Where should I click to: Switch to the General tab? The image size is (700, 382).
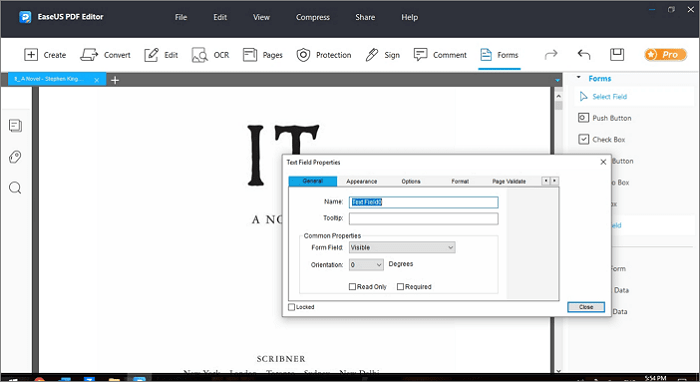pyautogui.click(x=312, y=181)
